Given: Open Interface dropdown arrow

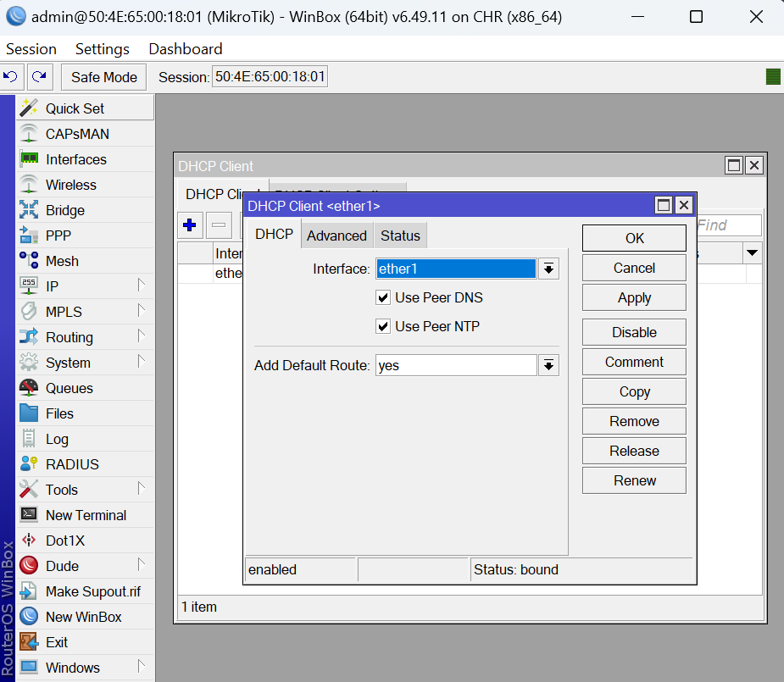Looking at the screenshot, I should pos(548,269).
